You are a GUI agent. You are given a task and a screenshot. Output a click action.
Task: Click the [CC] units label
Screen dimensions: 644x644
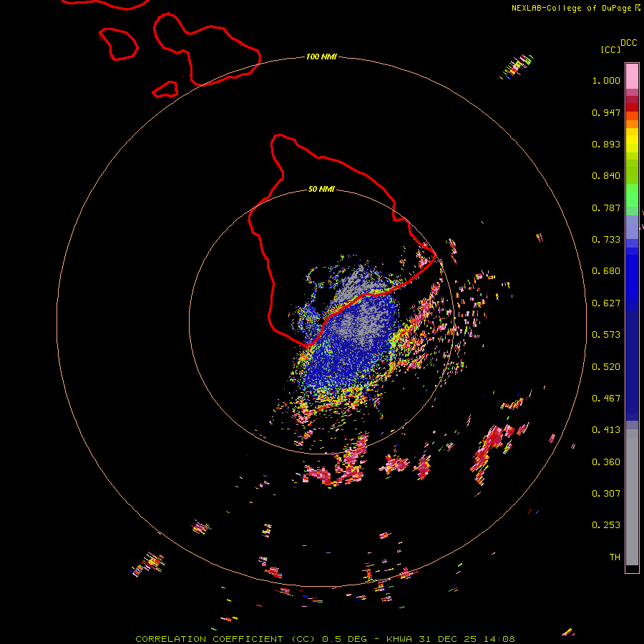click(x=610, y=49)
